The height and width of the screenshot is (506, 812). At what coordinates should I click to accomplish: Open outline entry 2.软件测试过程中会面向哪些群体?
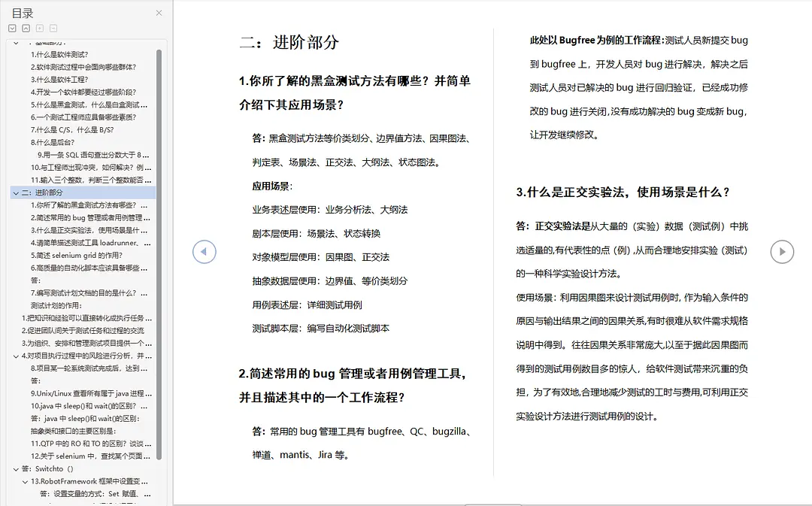(83, 67)
